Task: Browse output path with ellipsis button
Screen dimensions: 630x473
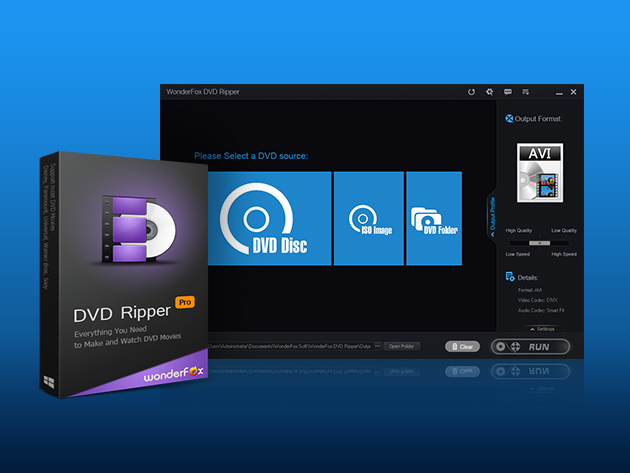Action: click(x=377, y=346)
